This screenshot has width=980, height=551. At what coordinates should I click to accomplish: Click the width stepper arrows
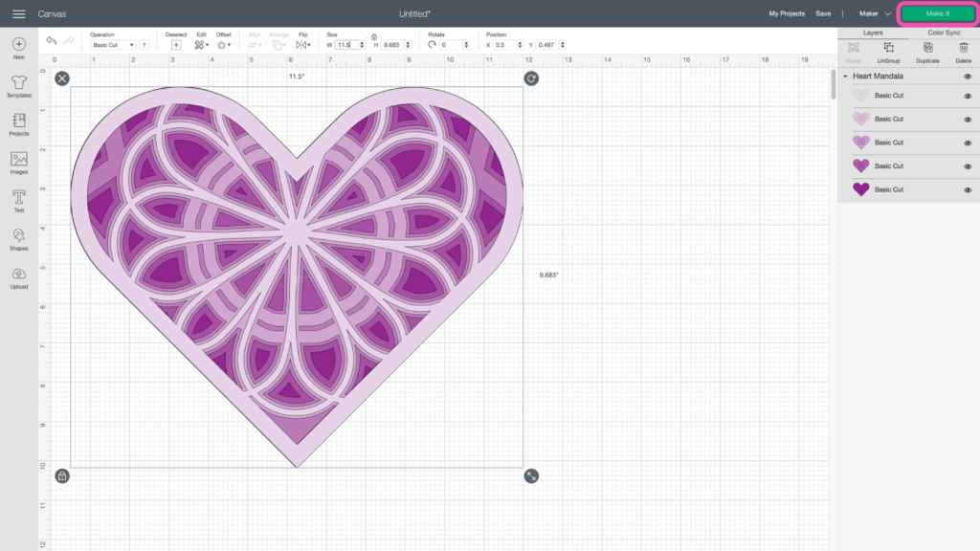click(x=362, y=45)
